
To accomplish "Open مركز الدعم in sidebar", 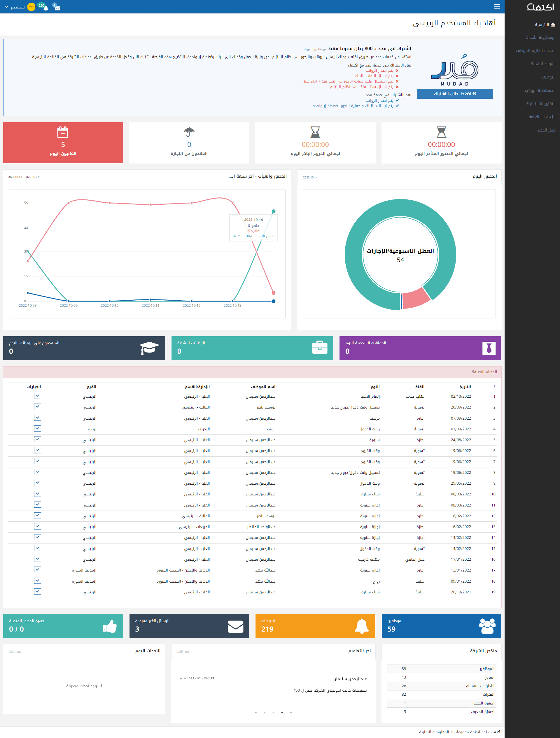I will click(546, 130).
